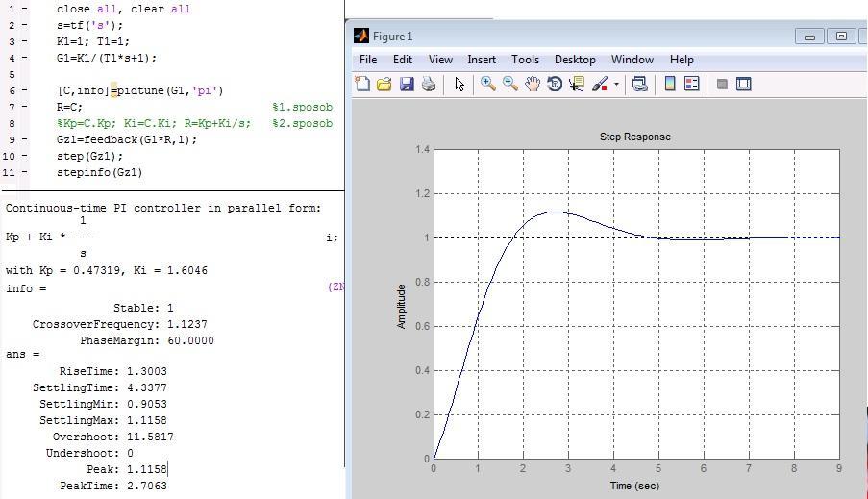Click the New Figure toolbar icon
868x499 pixels.
pyautogui.click(x=362, y=85)
